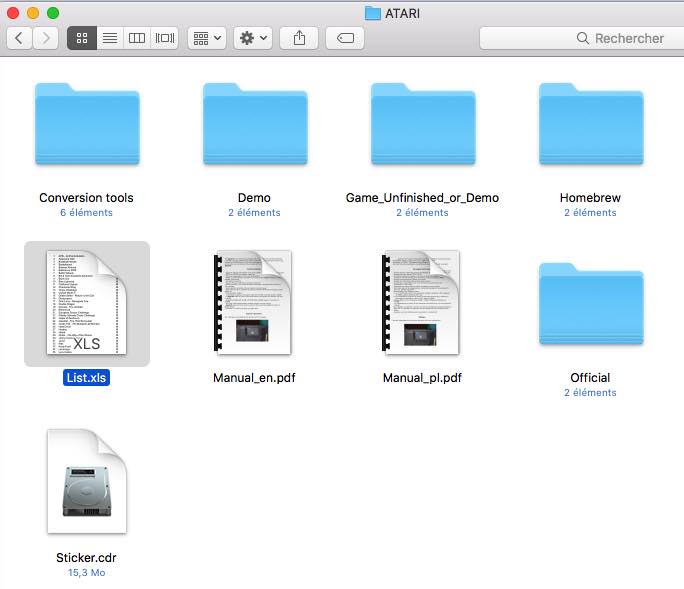Click the Share button
Viewport: 684px width, 589px height.
299,38
